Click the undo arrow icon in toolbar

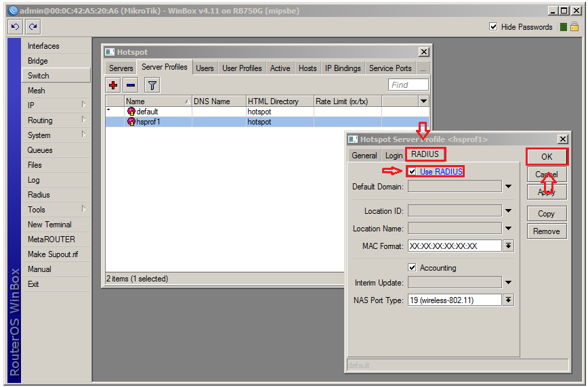[15, 27]
